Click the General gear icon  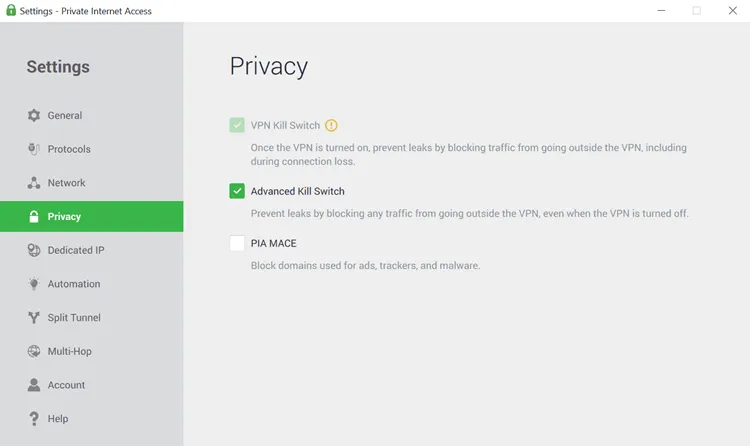click(34, 115)
